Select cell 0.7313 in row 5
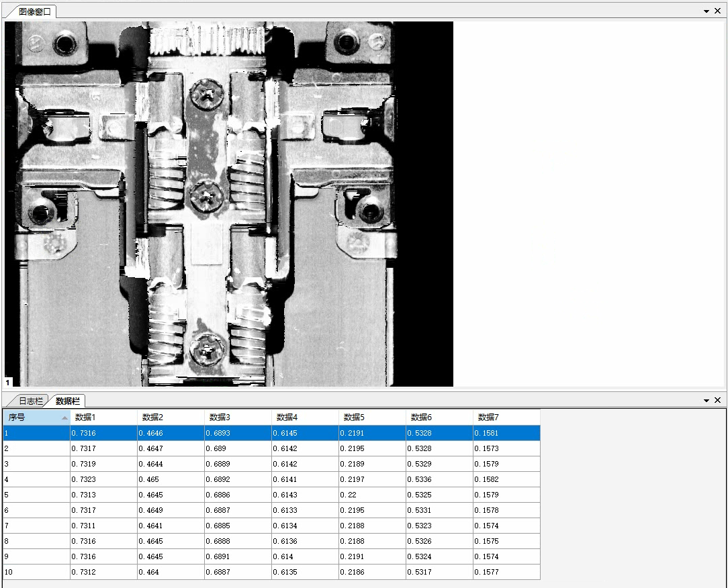The height and width of the screenshot is (588, 728). pos(103,495)
